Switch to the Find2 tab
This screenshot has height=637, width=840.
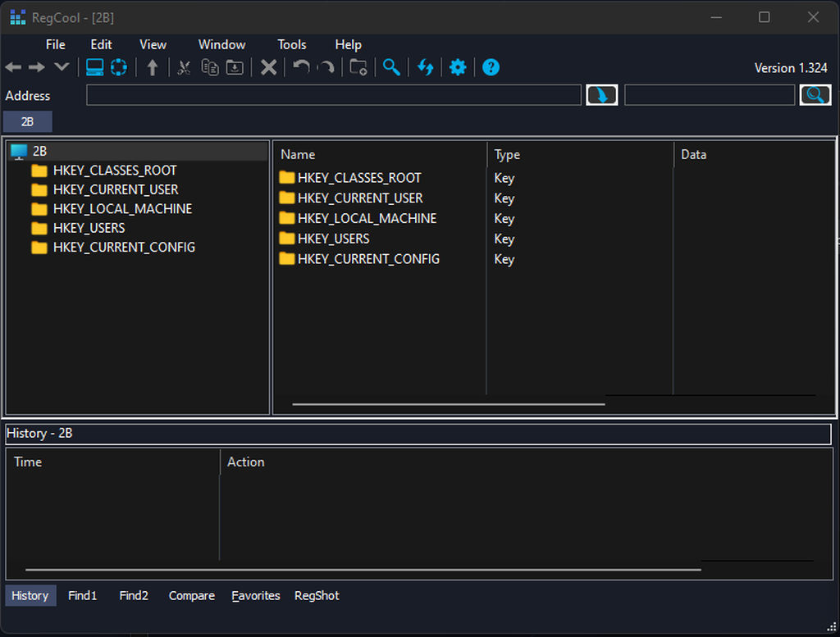click(x=134, y=596)
